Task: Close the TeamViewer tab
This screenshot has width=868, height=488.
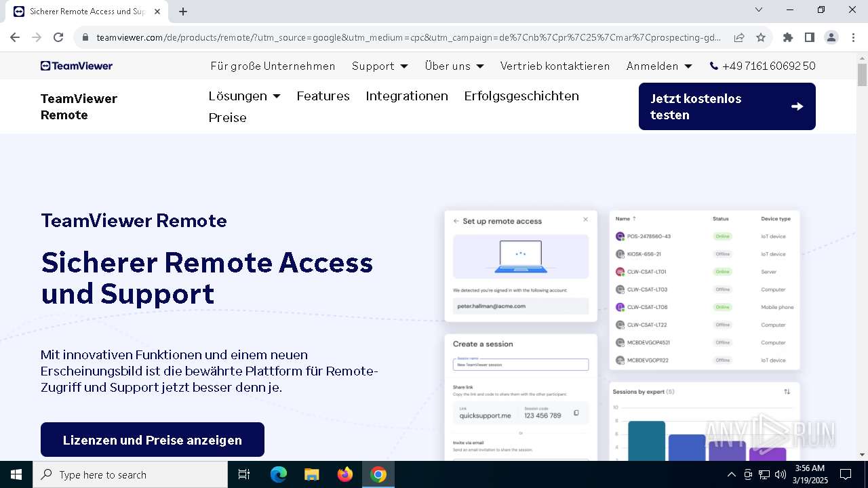Action: 157,12
